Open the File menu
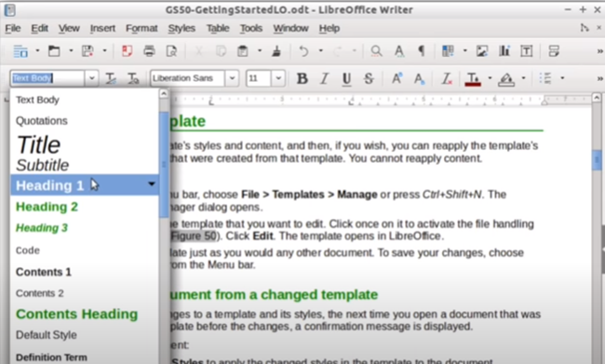This screenshot has height=364, width=605. [13, 28]
